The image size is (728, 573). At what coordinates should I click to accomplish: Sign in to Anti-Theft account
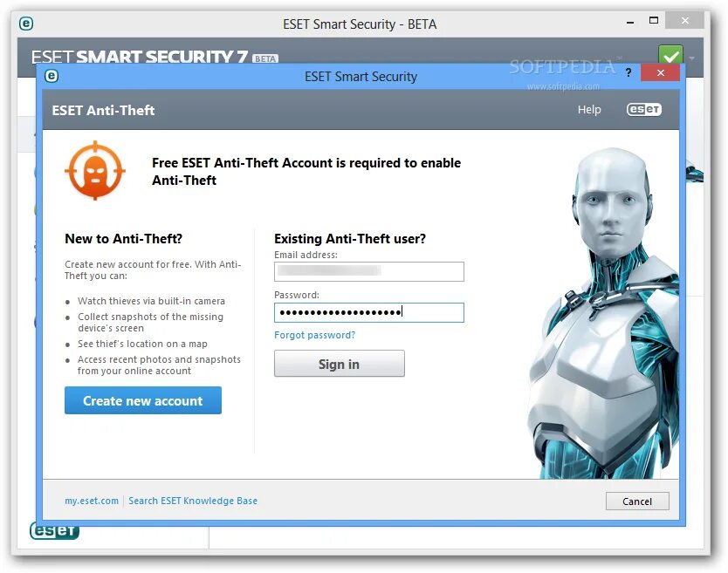click(x=340, y=364)
